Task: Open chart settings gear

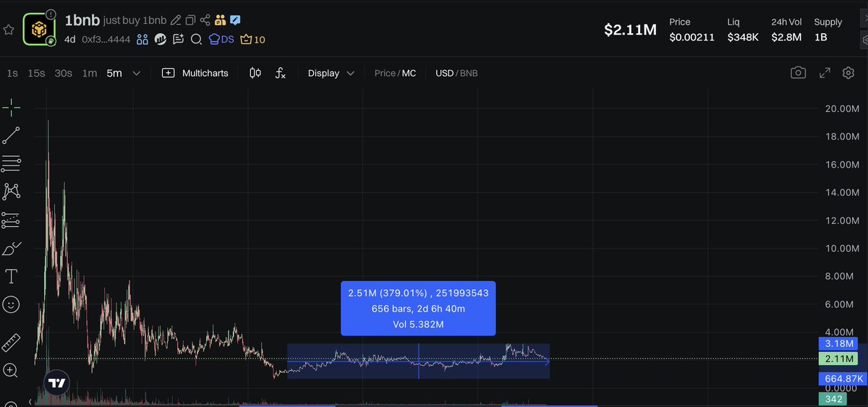Action: (x=848, y=72)
